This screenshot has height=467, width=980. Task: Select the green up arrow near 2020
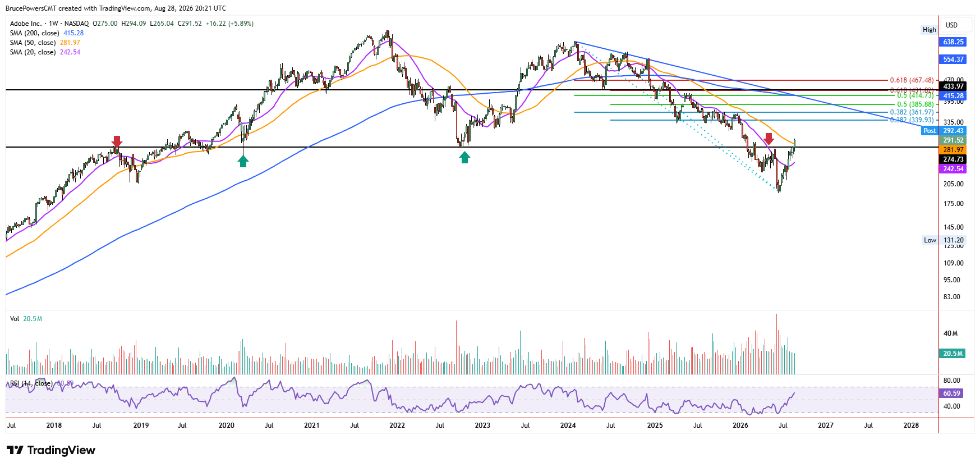243,162
